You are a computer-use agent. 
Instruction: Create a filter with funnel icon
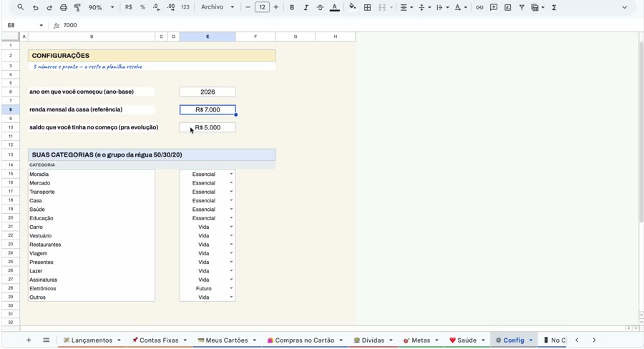point(522,7)
